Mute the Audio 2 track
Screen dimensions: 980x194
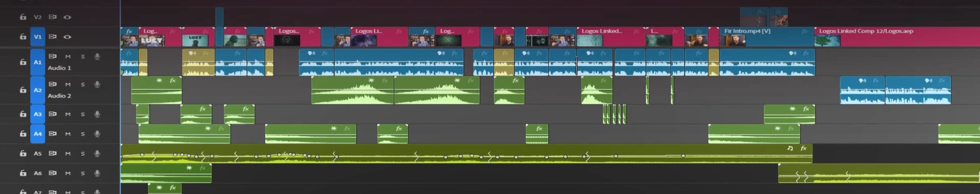tap(67, 84)
